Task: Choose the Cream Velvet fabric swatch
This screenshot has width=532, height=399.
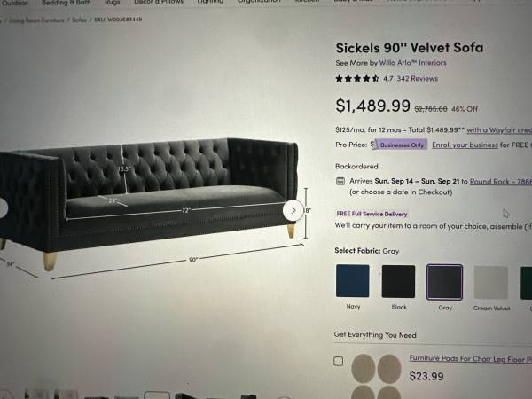Action: click(491, 283)
